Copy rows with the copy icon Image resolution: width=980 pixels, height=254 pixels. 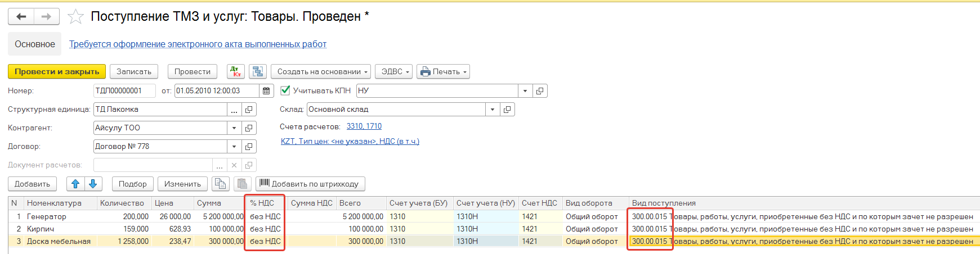coord(221,184)
